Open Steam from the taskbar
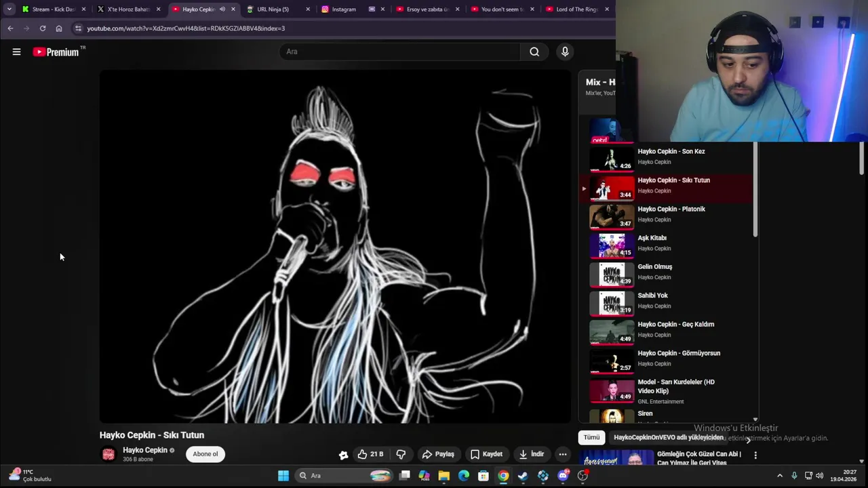Viewport: 868px width, 488px height. (x=523, y=476)
